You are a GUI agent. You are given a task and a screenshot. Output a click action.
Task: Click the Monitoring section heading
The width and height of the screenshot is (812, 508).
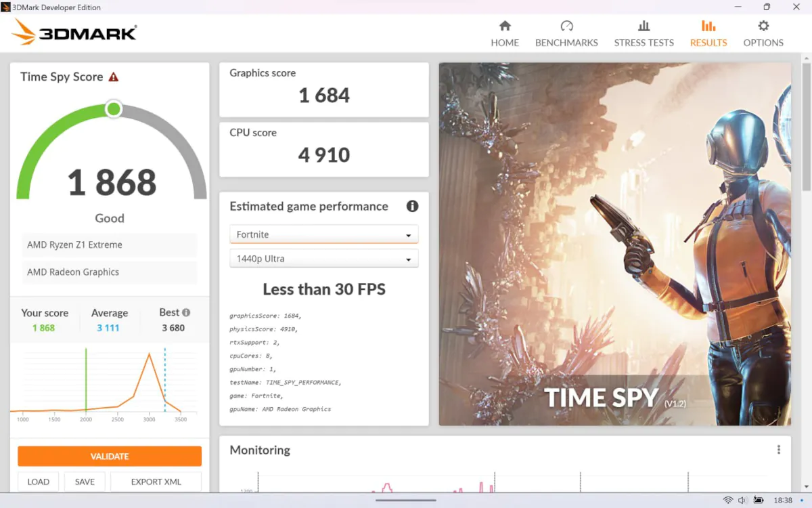[x=260, y=450]
